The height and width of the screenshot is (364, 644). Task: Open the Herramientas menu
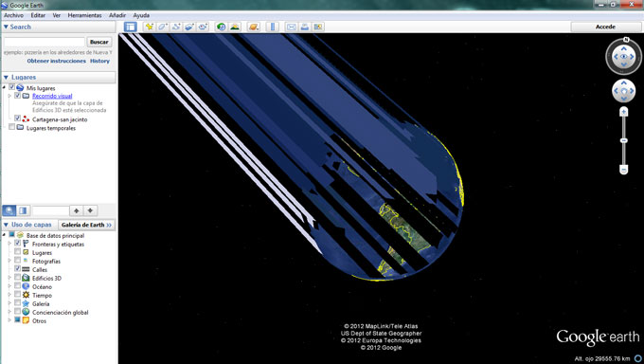[84, 15]
